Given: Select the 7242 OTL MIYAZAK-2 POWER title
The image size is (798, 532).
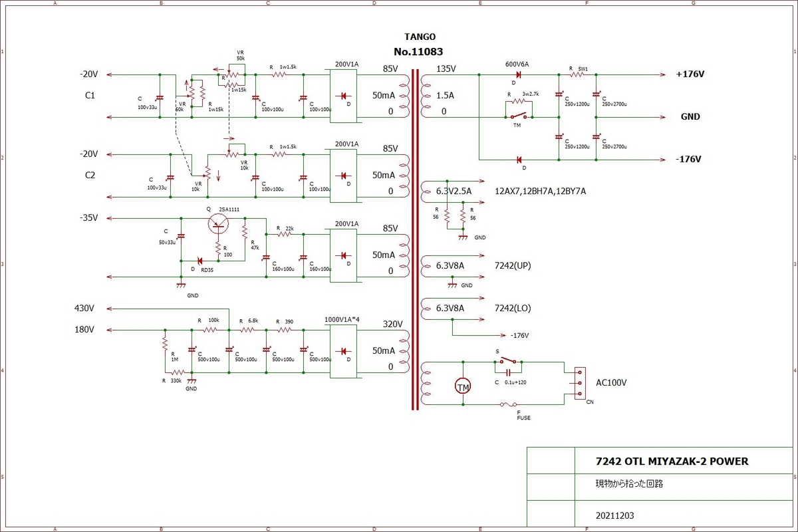Looking at the screenshot, I should (x=672, y=461).
